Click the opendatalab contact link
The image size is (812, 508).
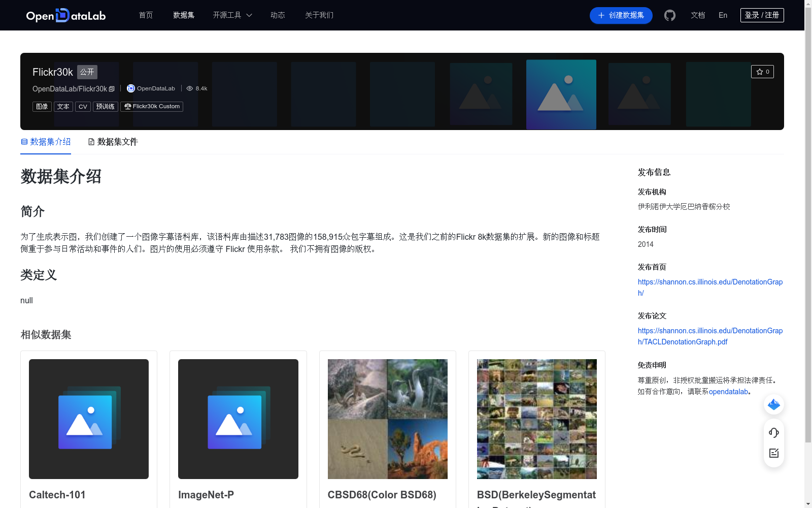(x=728, y=392)
